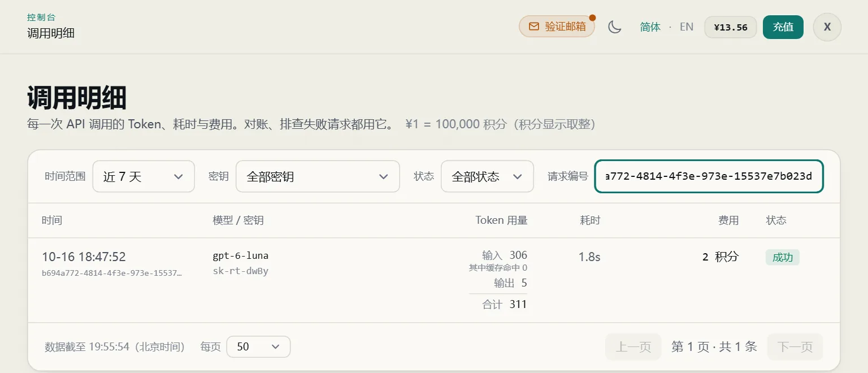Click the 成功 status badge
This screenshot has width=868, height=373.
coord(783,257)
